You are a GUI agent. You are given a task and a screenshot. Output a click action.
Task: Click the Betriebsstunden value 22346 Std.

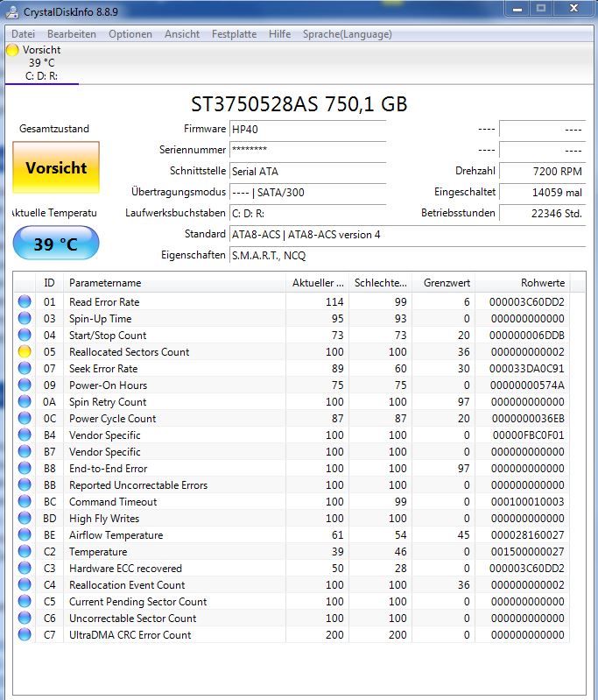[x=542, y=213]
